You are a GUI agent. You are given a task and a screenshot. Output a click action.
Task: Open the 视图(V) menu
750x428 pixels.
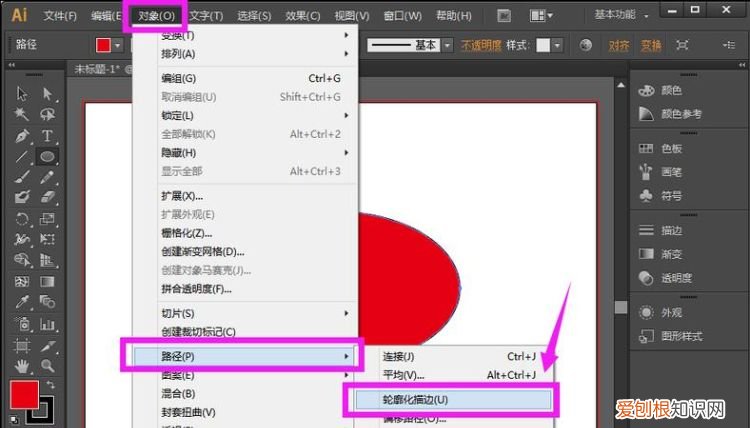click(x=352, y=16)
